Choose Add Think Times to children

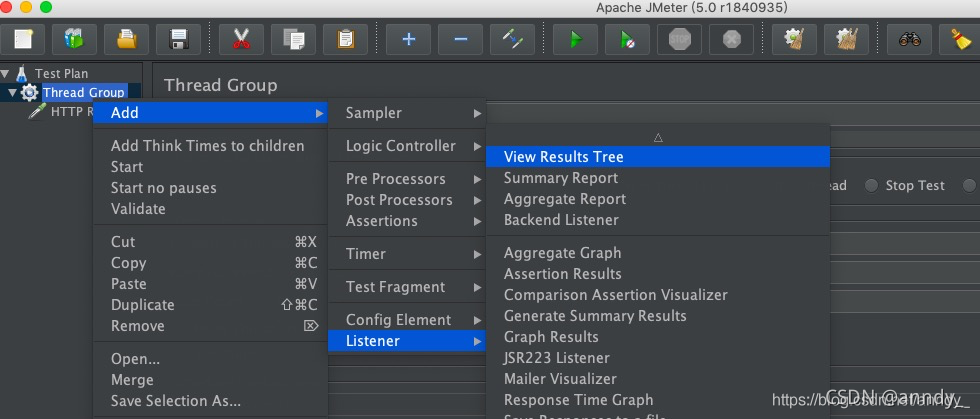[x=210, y=146]
